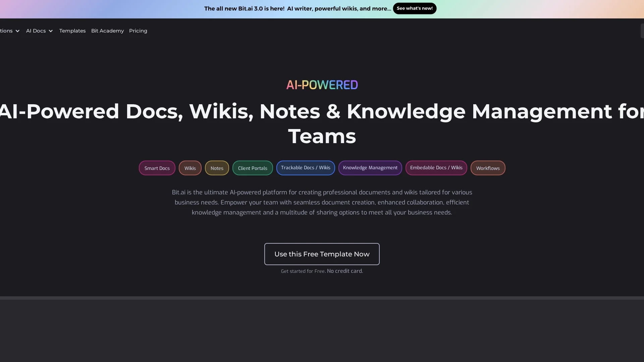Image resolution: width=644 pixels, height=362 pixels.
Task: Open the Knowledge Management pill
Action: (x=370, y=168)
